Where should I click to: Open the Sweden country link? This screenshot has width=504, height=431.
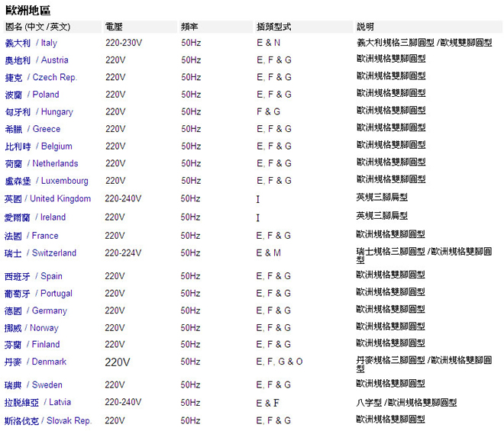(34, 385)
